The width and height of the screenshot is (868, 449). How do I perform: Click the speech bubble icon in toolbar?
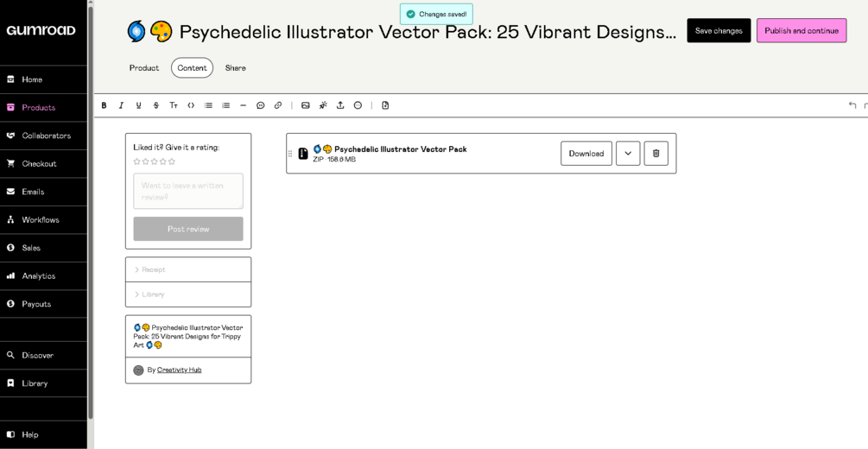(x=261, y=105)
